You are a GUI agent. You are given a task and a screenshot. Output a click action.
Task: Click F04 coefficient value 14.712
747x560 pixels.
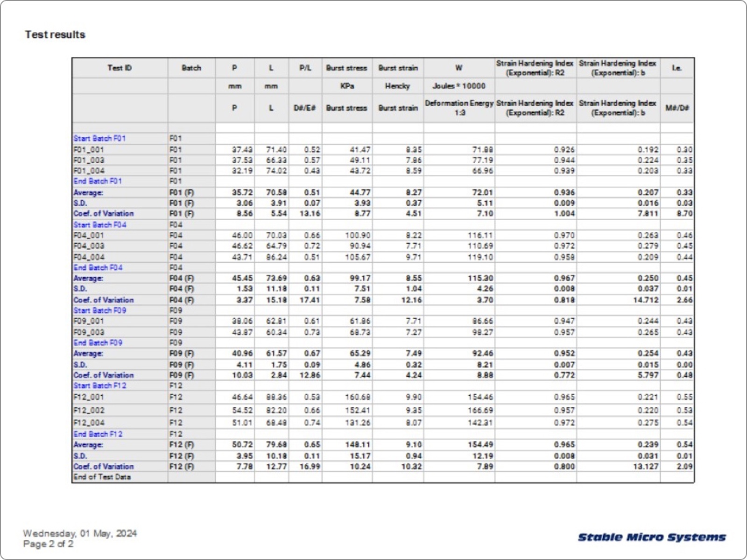[x=646, y=300]
